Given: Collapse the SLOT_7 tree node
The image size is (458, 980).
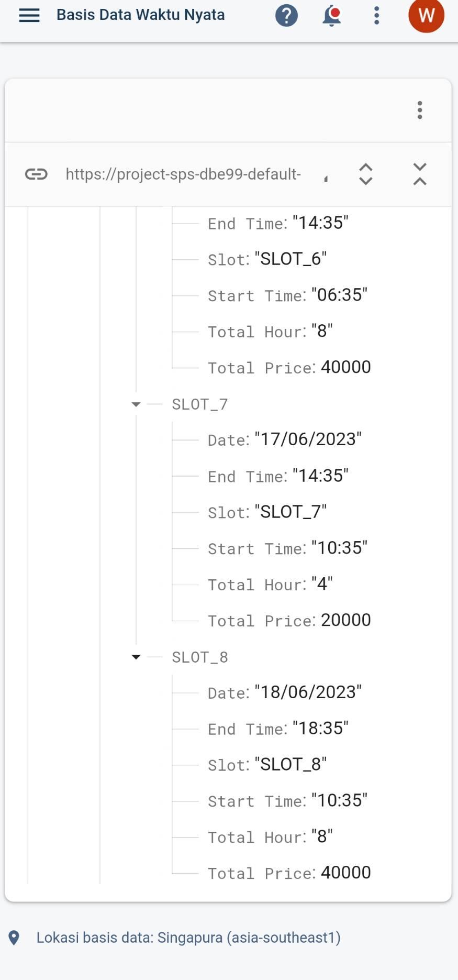Looking at the screenshot, I should (136, 404).
